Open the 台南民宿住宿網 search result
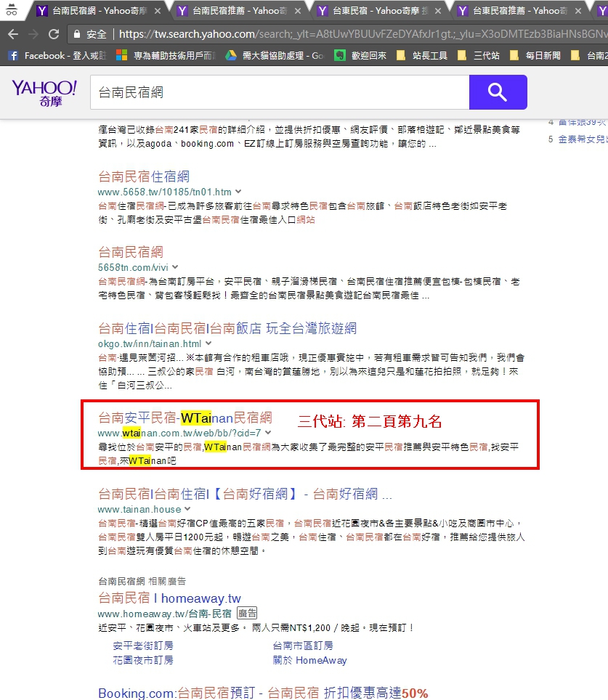 coord(143,176)
